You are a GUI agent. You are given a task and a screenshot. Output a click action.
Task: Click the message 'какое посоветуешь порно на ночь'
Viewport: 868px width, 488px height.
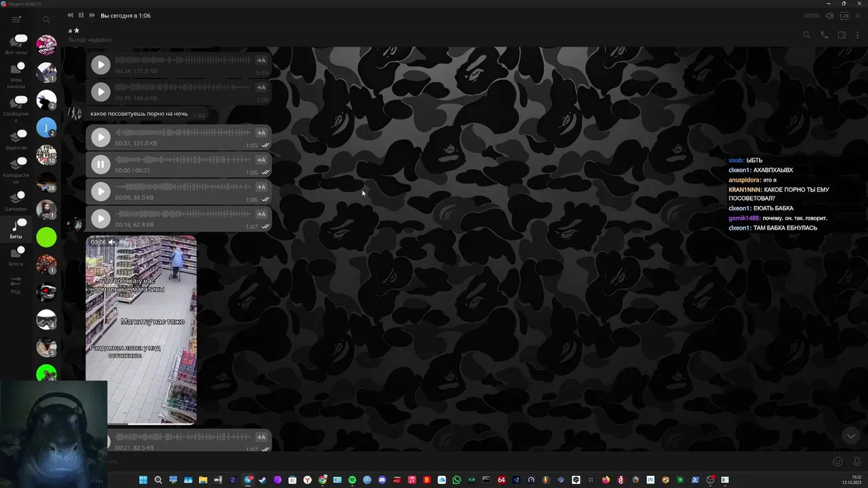[139, 114]
